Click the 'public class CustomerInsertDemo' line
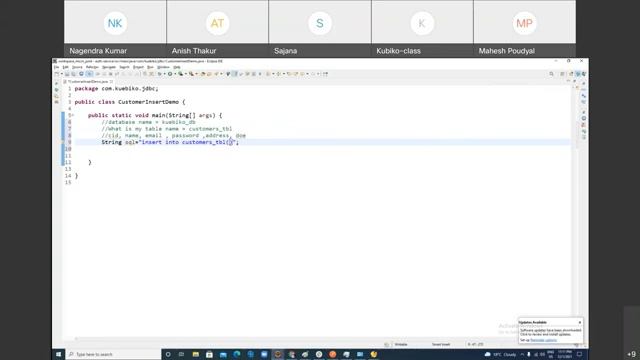This screenshot has width=640, height=360. coord(130,102)
